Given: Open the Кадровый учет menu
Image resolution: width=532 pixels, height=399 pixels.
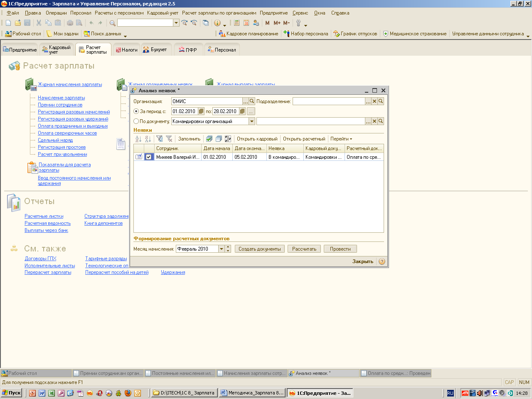Looking at the screenshot, I should [163, 13].
